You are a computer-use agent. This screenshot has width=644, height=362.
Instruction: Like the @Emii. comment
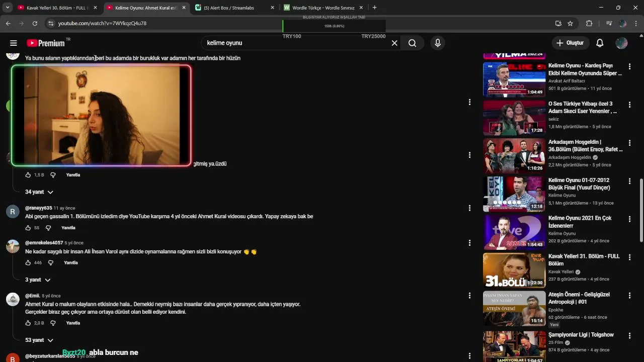coord(28,323)
